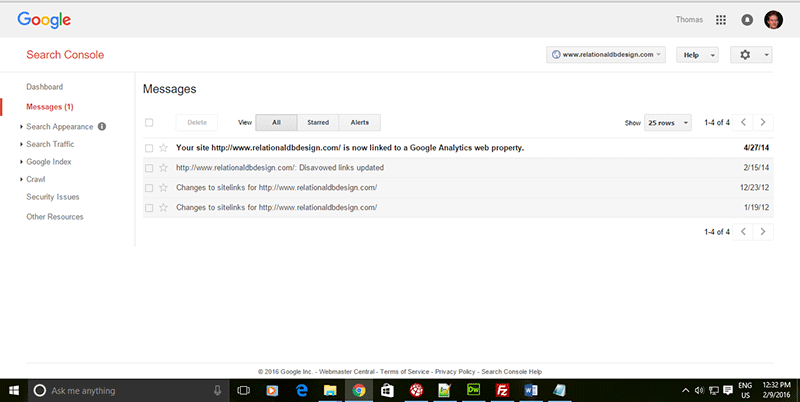Viewport: 800px width, 402px height.
Task: Open Search Console Help footer link
Action: tap(512, 372)
